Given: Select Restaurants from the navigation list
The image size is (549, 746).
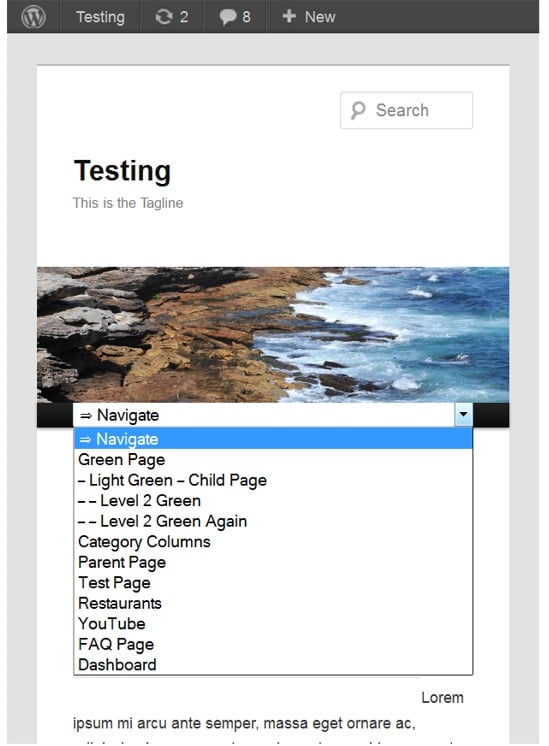Looking at the screenshot, I should coord(273,603).
